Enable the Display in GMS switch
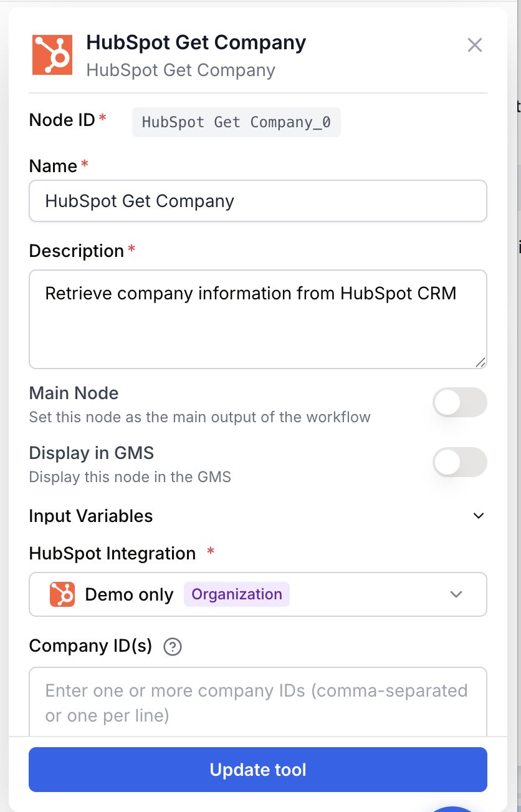 pos(460,462)
